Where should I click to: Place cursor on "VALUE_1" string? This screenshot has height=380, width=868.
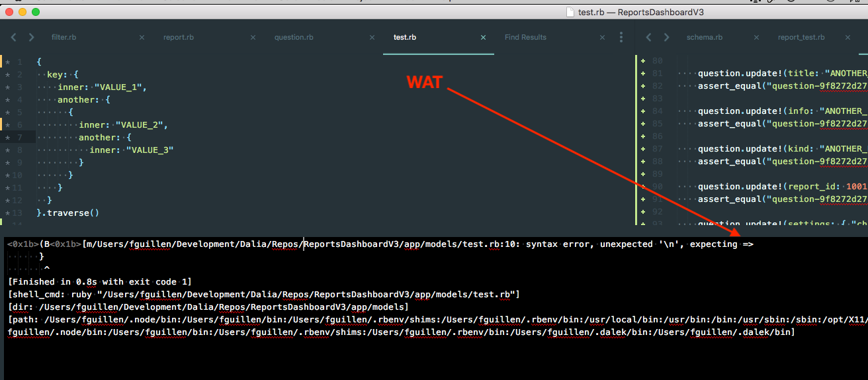(x=119, y=87)
